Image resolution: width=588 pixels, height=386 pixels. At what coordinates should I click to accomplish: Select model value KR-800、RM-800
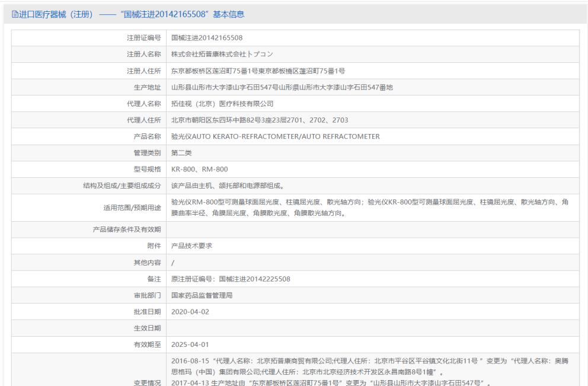point(200,169)
